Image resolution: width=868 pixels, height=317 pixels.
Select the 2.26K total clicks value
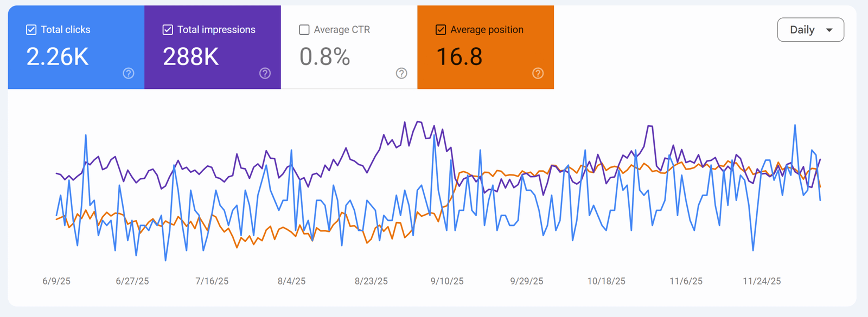point(58,57)
